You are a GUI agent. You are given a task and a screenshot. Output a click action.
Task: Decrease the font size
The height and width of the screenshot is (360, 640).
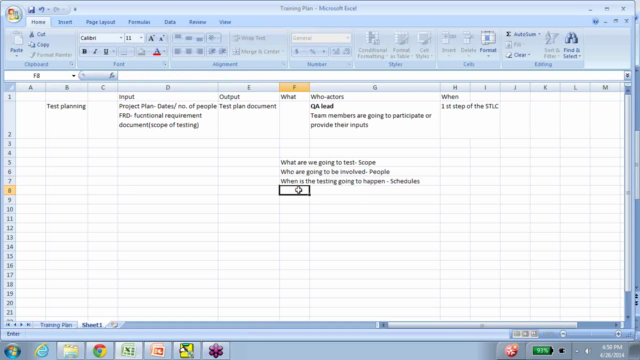coord(162,38)
